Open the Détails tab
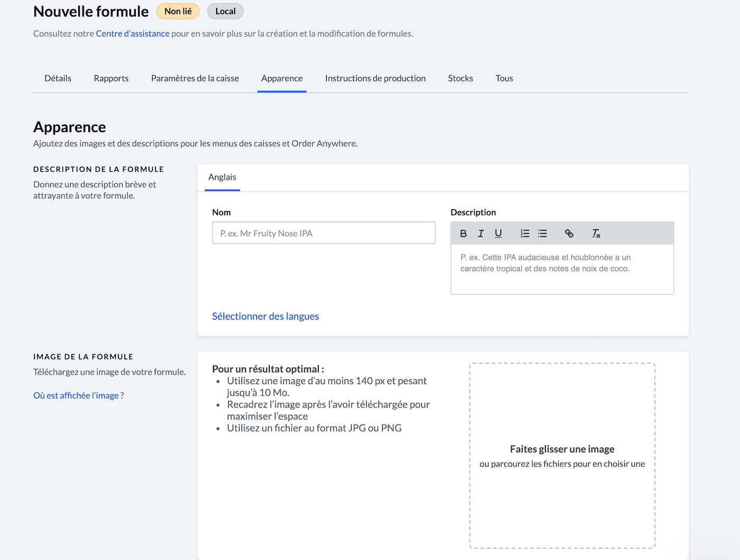This screenshot has height=560, width=740. pyautogui.click(x=58, y=78)
